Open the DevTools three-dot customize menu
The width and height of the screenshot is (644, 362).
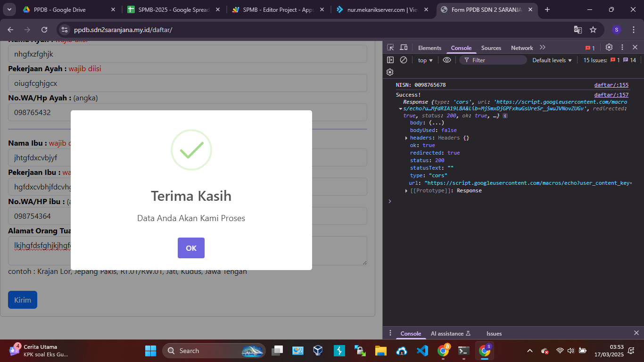point(622,48)
